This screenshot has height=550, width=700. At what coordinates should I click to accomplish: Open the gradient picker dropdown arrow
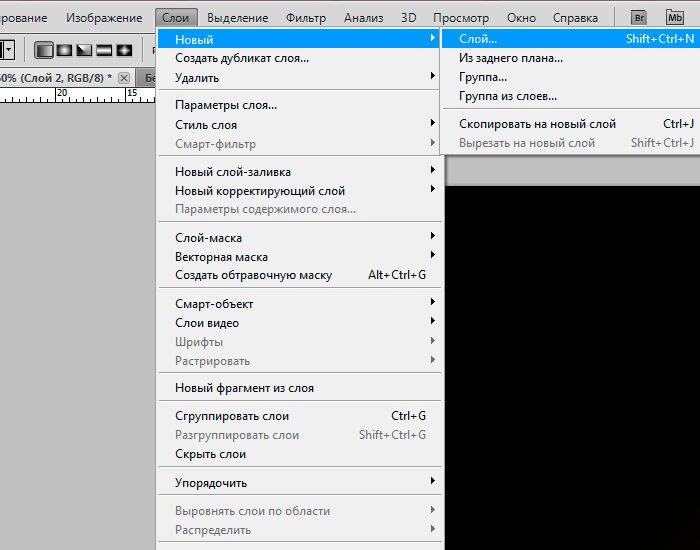tap(8, 50)
